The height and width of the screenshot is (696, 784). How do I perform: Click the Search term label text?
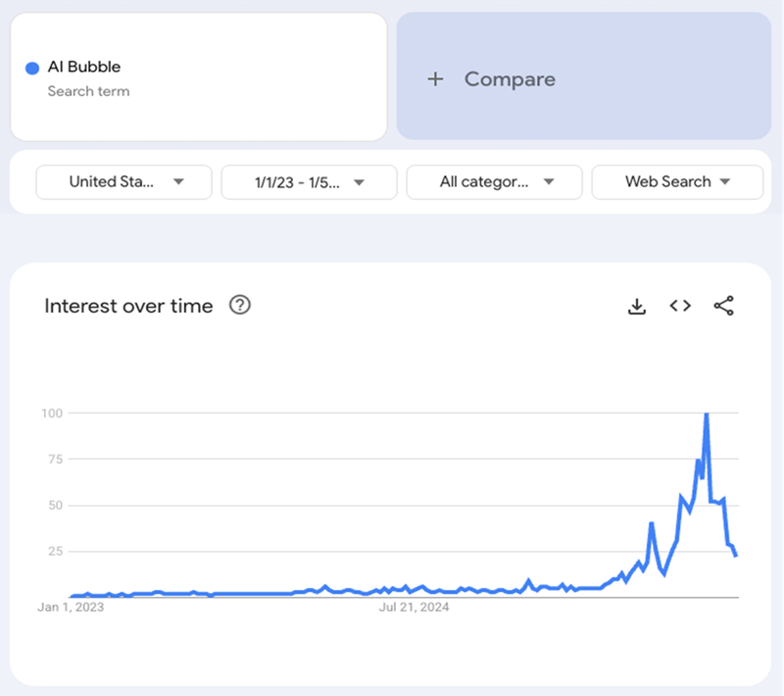coord(88,91)
